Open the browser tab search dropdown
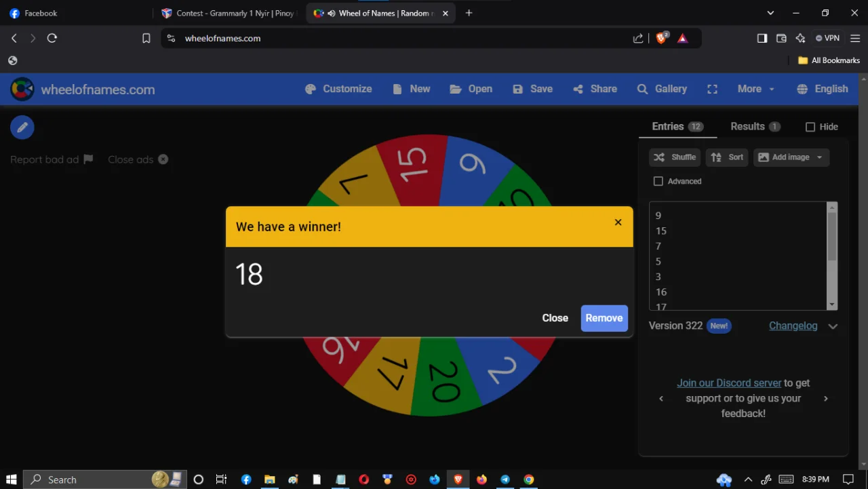The image size is (868, 489). point(770,13)
